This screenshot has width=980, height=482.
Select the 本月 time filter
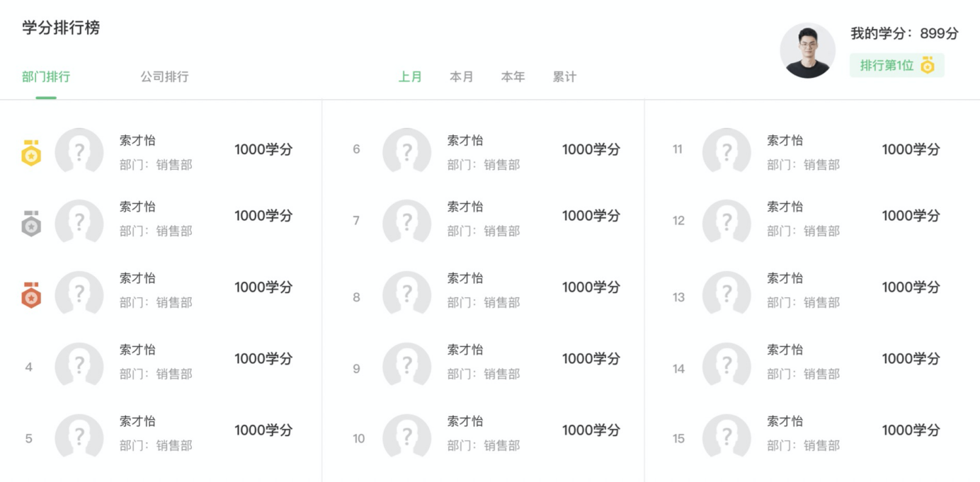[x=462, y=76]
